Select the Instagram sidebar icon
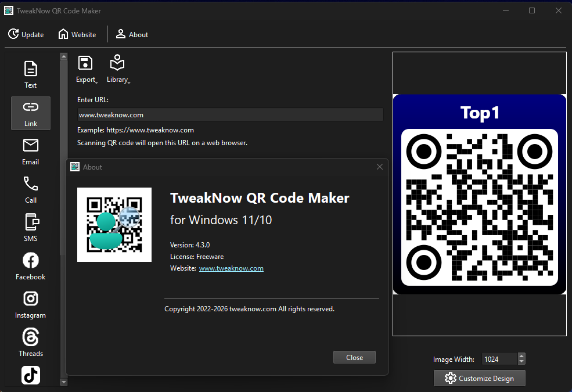This screenshot has width=572, height=392. pos(30,305)
